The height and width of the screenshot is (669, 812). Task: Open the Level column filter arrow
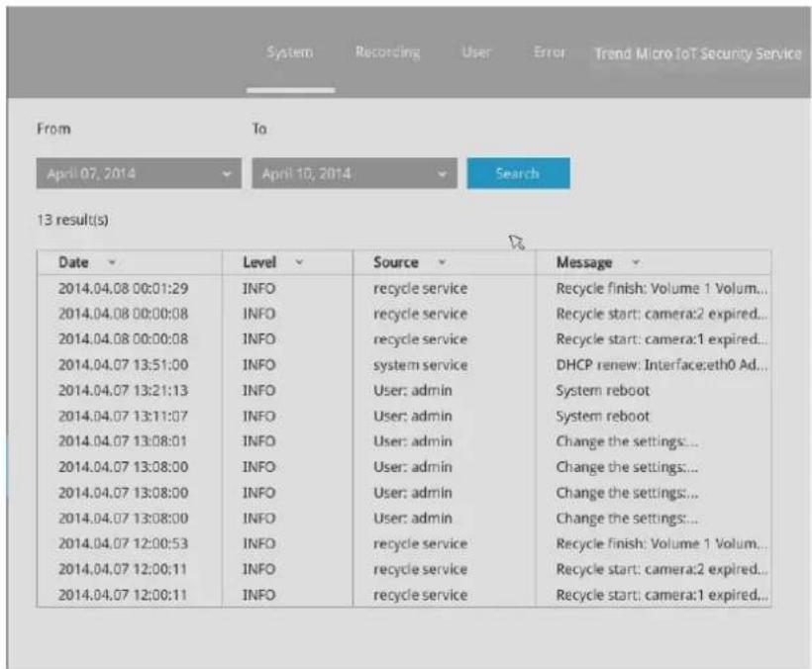click(299, 263)
